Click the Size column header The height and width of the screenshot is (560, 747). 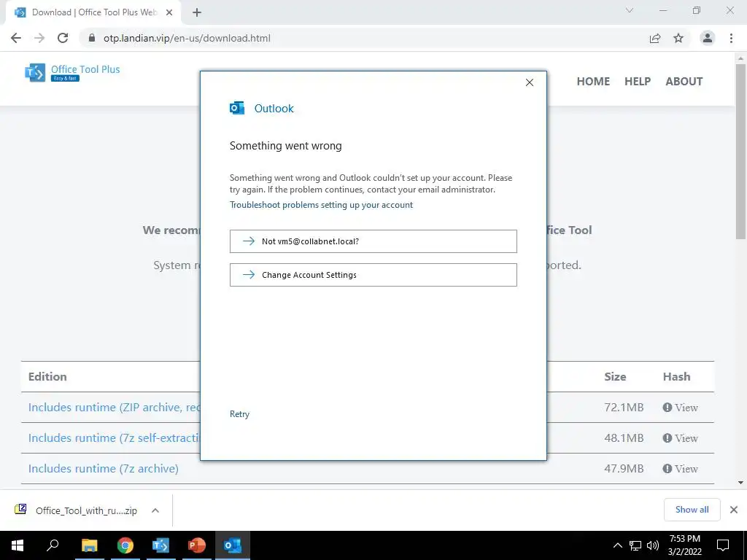pyautogui.click(x=615, y=377)
